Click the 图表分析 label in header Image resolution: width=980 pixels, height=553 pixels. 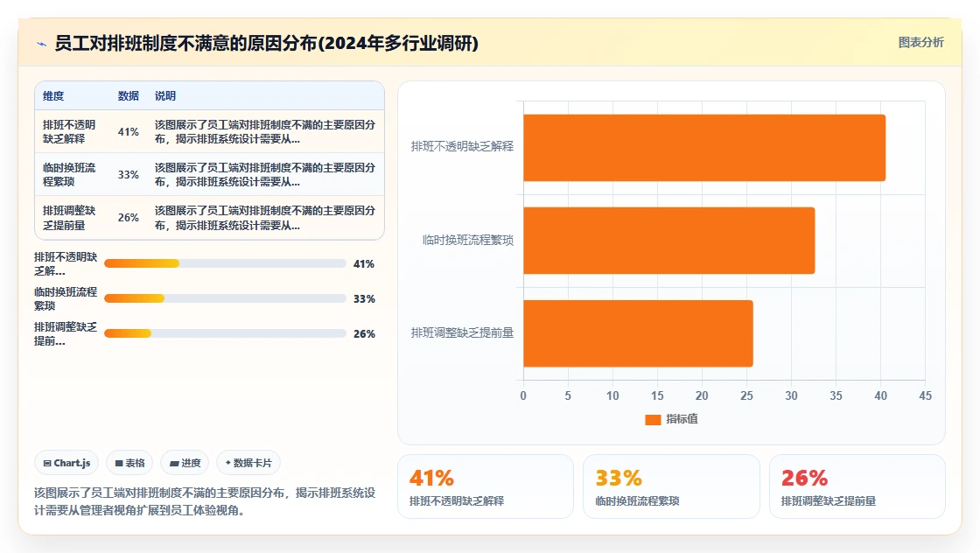point(920,43)
